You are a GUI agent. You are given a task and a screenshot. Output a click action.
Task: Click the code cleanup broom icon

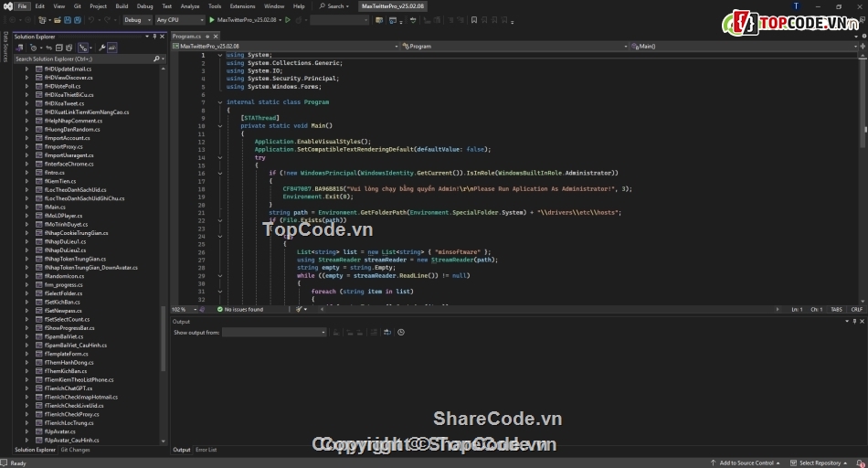click(x=299, y=309)
